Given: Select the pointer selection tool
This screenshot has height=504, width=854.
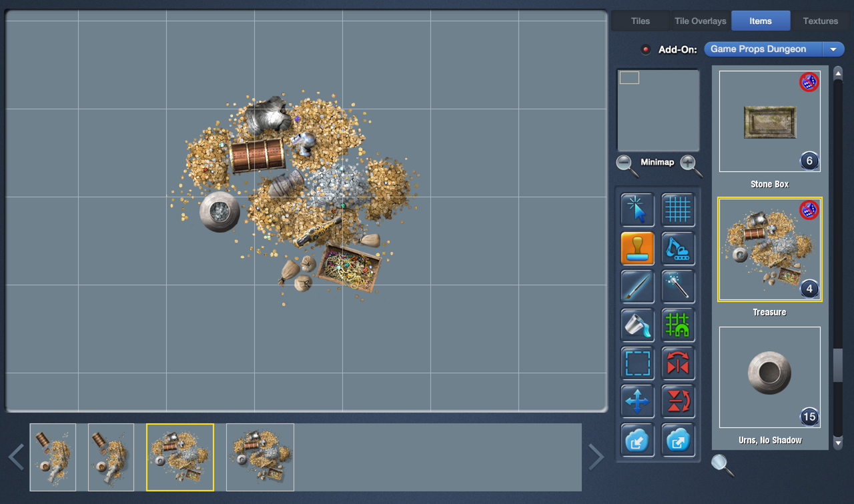Looking at the screenshot, I should [637, 209].
